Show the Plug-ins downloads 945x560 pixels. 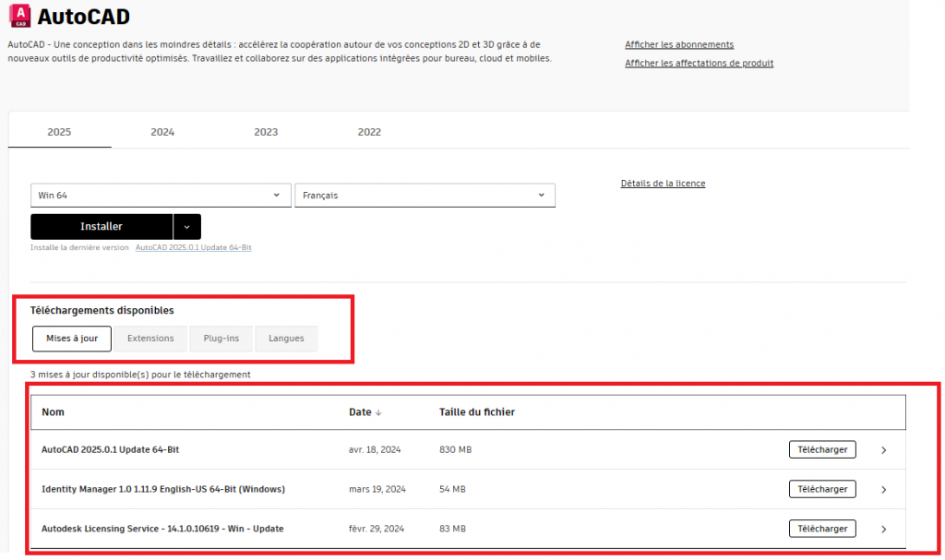point(221,339)
